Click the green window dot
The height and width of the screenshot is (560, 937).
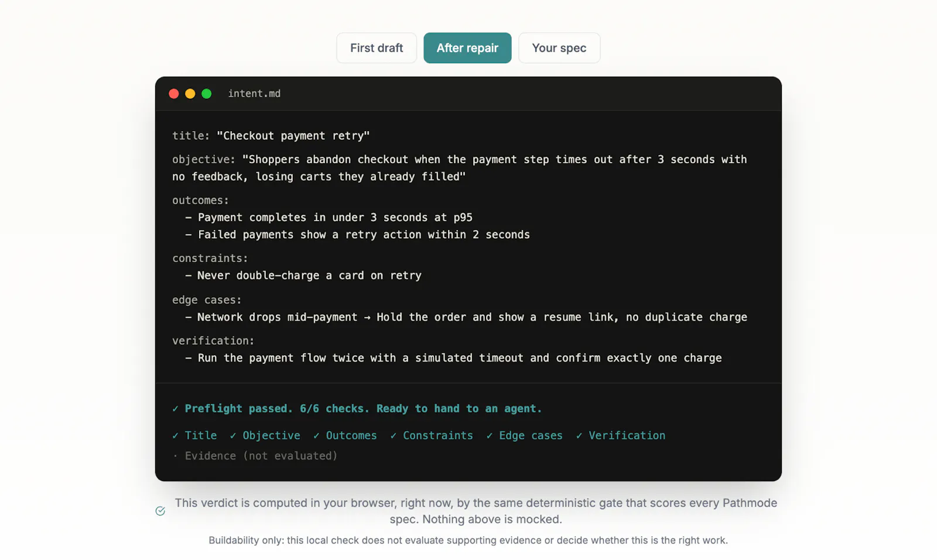coord(207,94)
